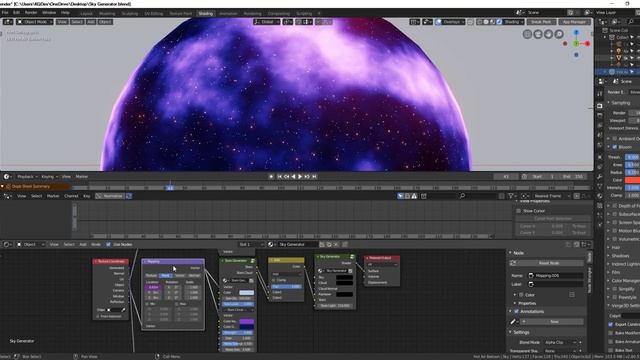Image resolution: width=640 pixels, height=360 pixels.
Task: Click the perspective/orthographic toggle gizmo
Action: [527, 34]
